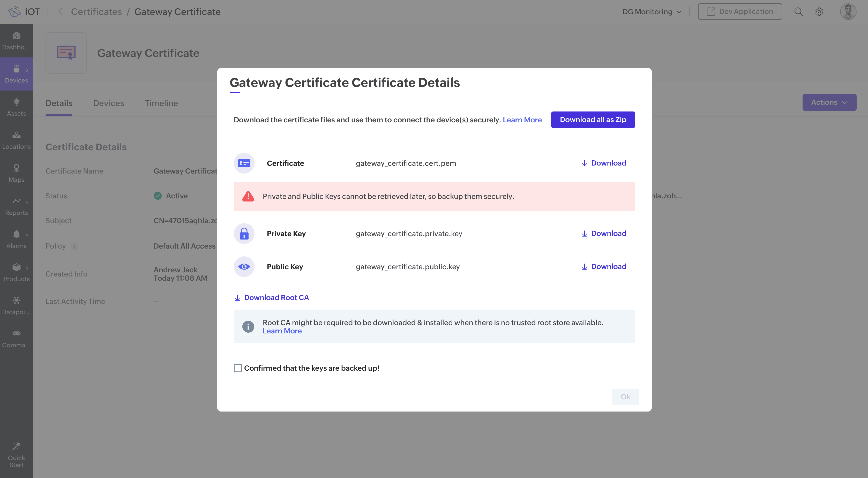Click the user profile avatar
This screenshot has width=868, height=478.
[848, 12]
